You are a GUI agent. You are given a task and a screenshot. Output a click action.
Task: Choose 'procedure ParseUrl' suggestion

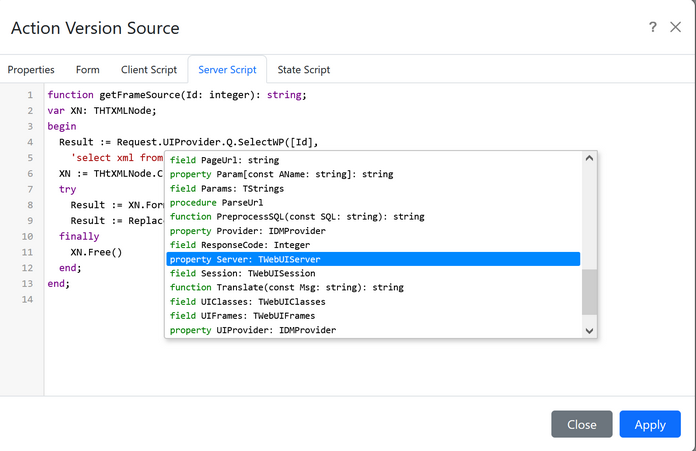(x=373, y=202)
